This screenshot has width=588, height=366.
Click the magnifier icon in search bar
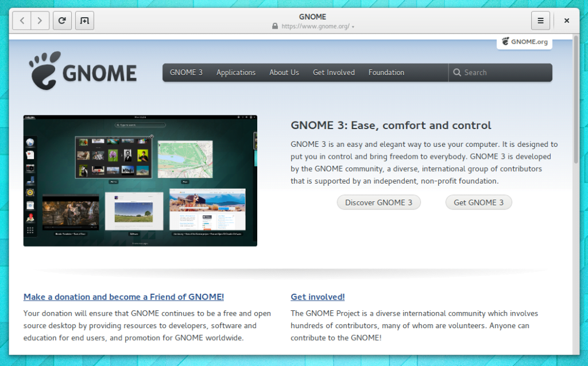(457, 72)
